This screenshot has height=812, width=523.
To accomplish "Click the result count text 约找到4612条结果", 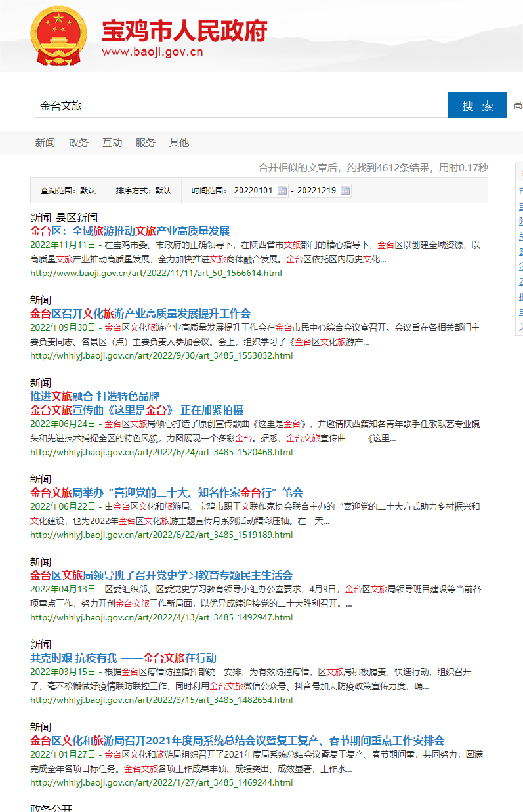I will pyautogui.click(x=391, y=168).
